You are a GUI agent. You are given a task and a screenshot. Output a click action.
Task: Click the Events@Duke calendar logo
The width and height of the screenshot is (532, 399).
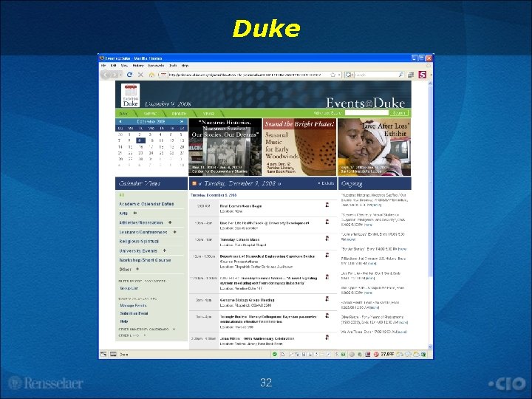tap(130, 95)
